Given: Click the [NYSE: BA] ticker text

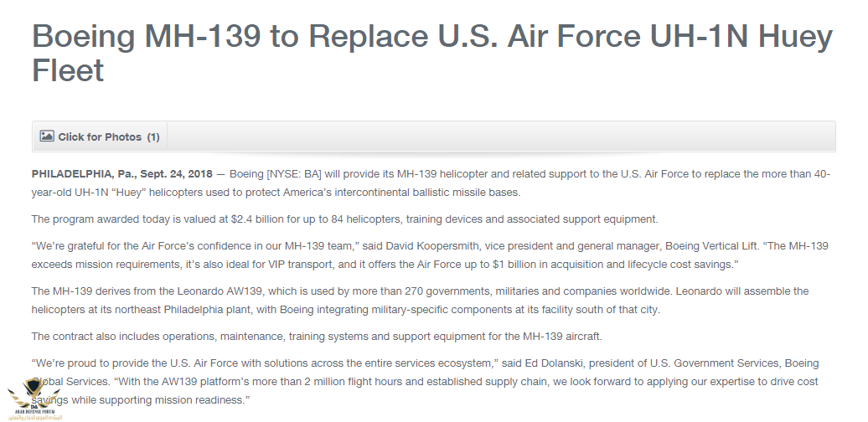Looking at the screenshot, I should [x=295, y=174].
